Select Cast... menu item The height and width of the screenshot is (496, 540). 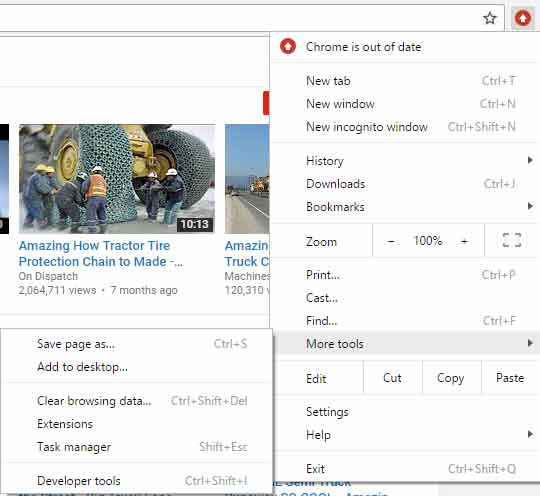click(x=404, y=298)
